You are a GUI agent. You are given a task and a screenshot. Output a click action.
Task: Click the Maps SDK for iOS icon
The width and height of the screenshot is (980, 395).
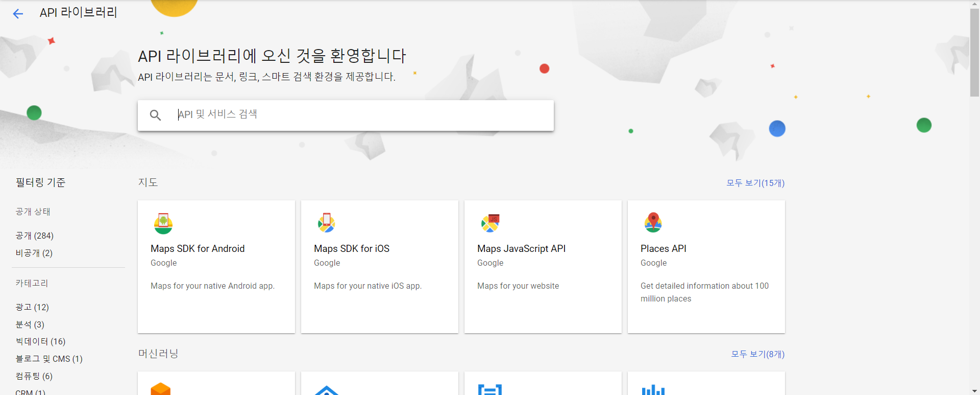point(326,223)
